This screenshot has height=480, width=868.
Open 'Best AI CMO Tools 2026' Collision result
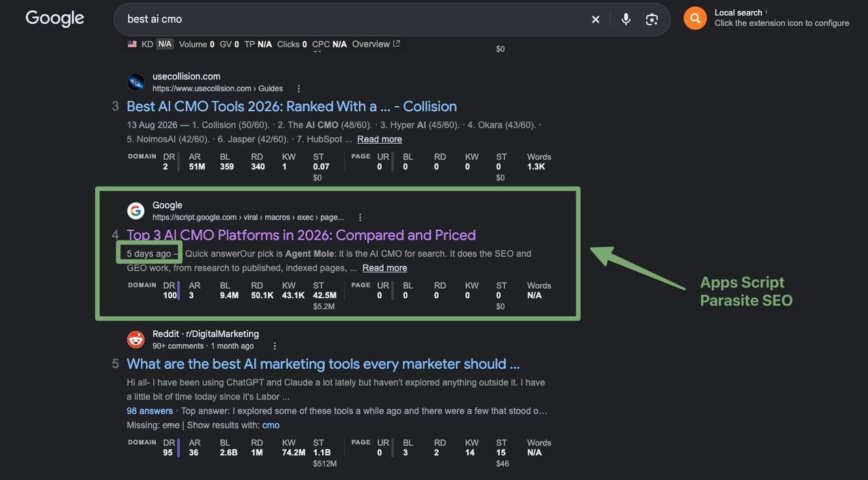292,106
